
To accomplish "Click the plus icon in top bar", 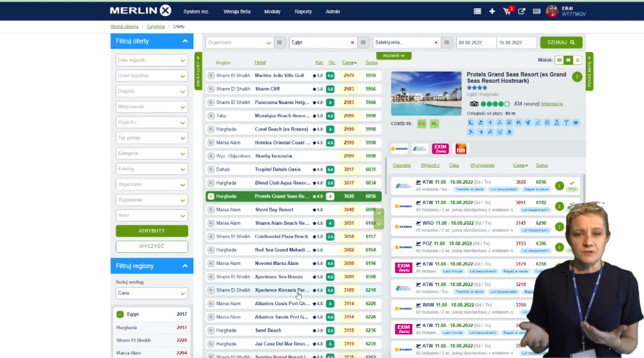I will coord(492,11).
